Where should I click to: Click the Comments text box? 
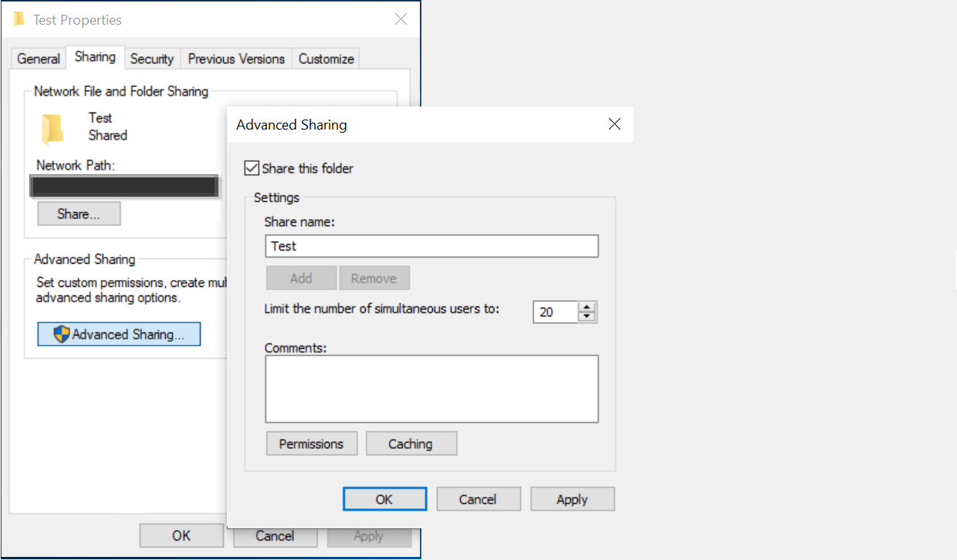[431, 388]
